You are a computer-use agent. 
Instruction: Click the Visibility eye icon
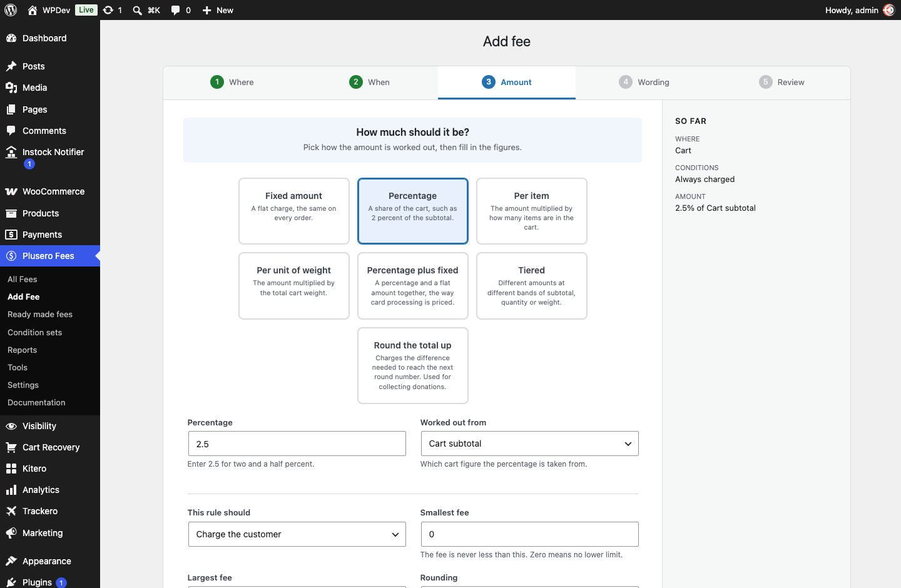pos(11,426)
